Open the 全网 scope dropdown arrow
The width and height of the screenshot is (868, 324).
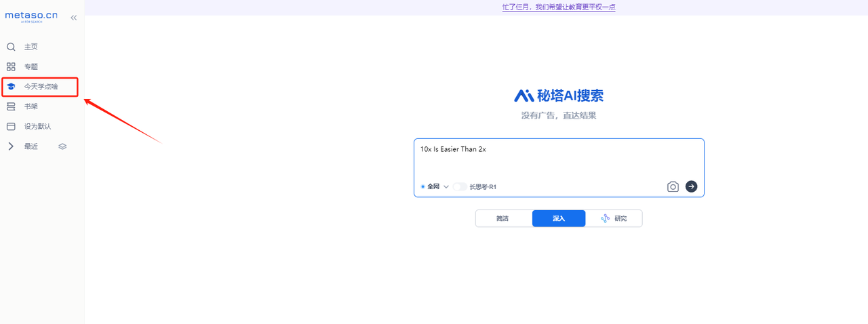click(446, 186)
